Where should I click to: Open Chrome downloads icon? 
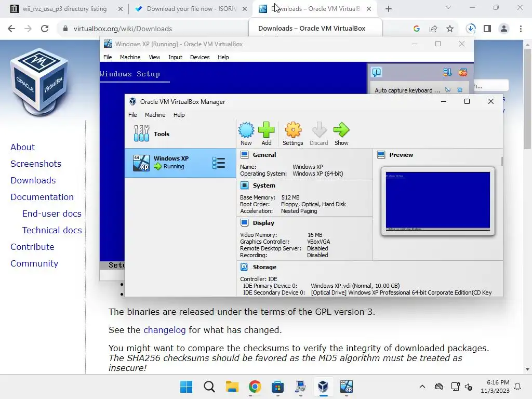[x=471, y=29]
